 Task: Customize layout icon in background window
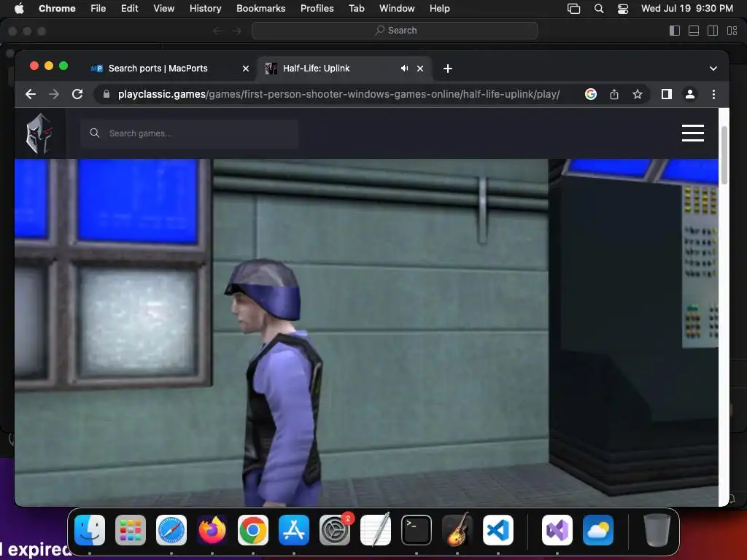coord(732,31)
